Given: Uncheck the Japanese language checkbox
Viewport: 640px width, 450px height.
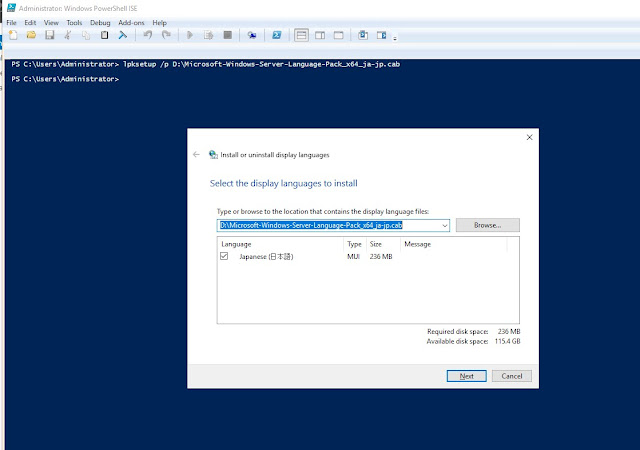Looking at the screenshot, I should (x=224, y=256).
